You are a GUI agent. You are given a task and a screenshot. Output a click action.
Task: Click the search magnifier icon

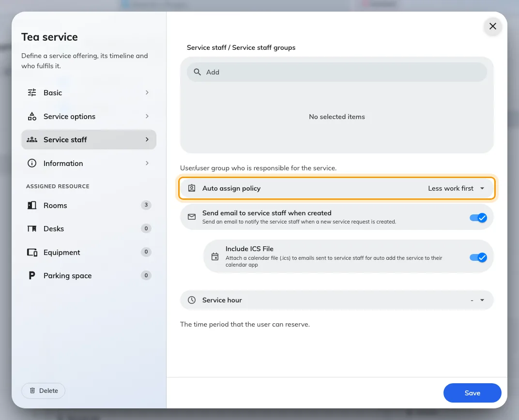[197, 72]
